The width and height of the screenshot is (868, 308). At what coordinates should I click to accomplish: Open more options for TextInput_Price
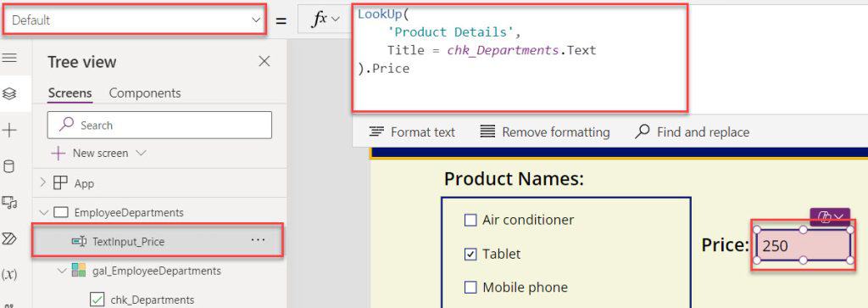(258, 240)
